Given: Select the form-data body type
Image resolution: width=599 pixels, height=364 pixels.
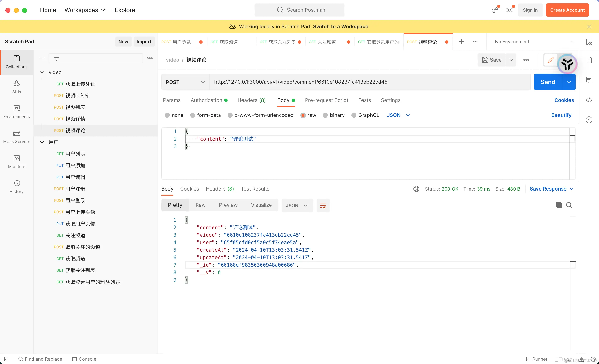Looking at the screenshot, I should (193, 115).
